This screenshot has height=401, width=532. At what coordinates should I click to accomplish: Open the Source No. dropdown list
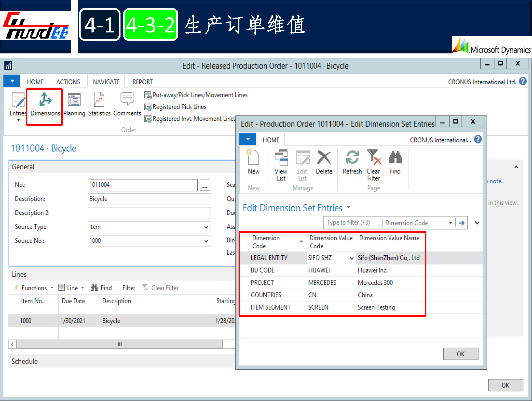pos(206,241)
